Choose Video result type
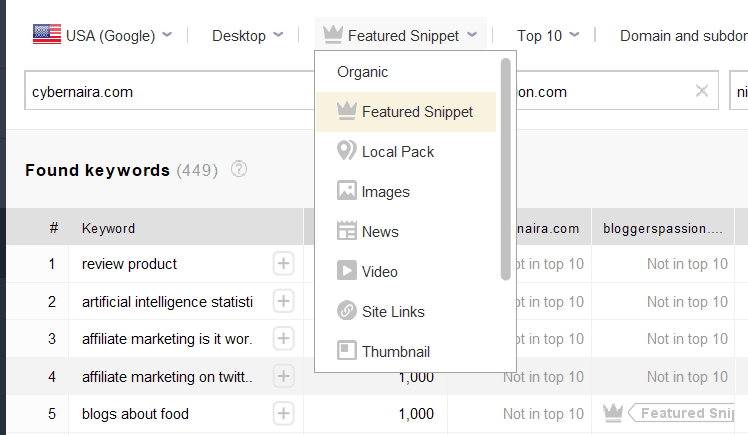The height and width of the screenshot is (435, 748). [379, 272]
